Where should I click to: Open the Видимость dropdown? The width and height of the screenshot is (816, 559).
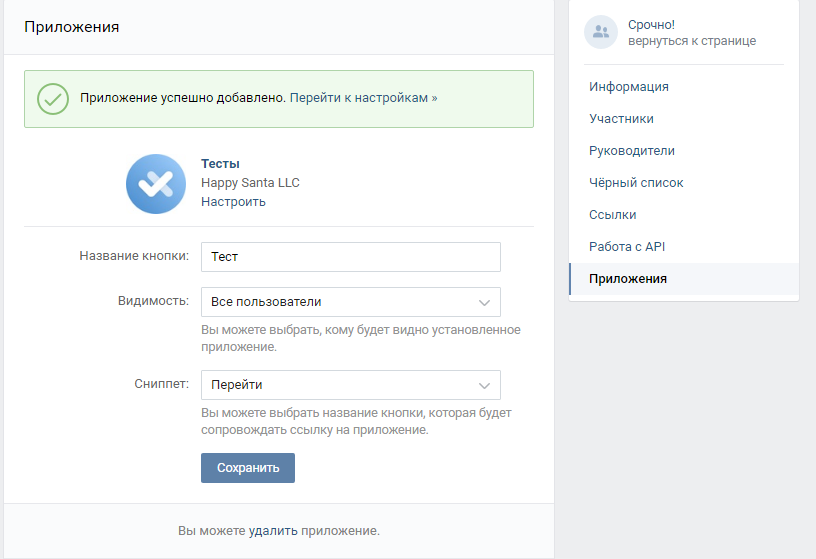tap(350, 302)
